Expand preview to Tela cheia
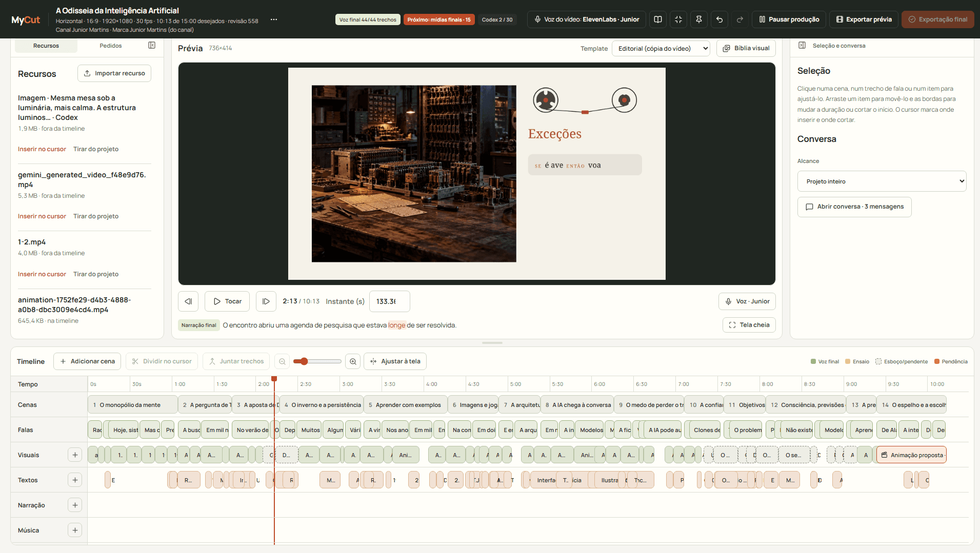980x553 pixels. [x=749, y=325]
